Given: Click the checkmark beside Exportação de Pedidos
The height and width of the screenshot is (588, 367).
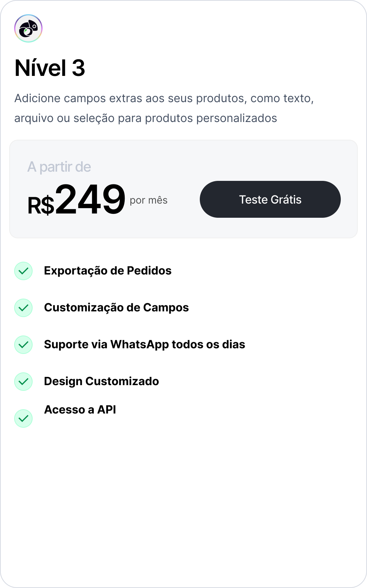Looking at the screenshot, I should 23,271.
